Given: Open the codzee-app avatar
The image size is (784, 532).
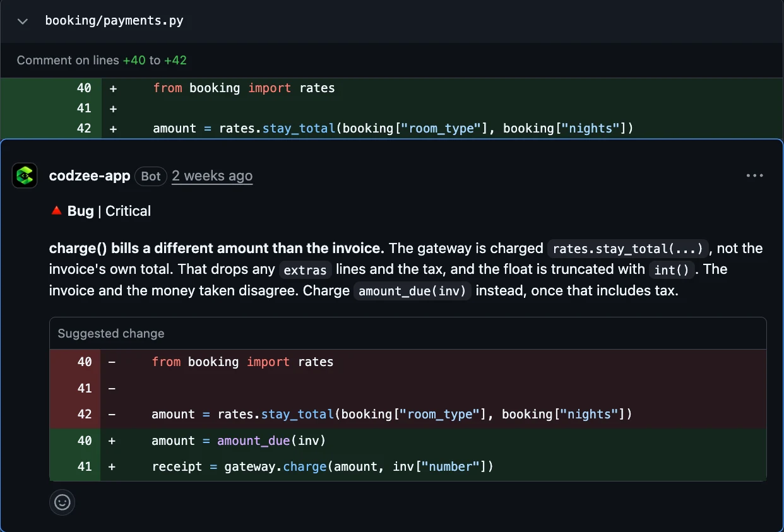Looking at the screenshot, I should point(25,175).
